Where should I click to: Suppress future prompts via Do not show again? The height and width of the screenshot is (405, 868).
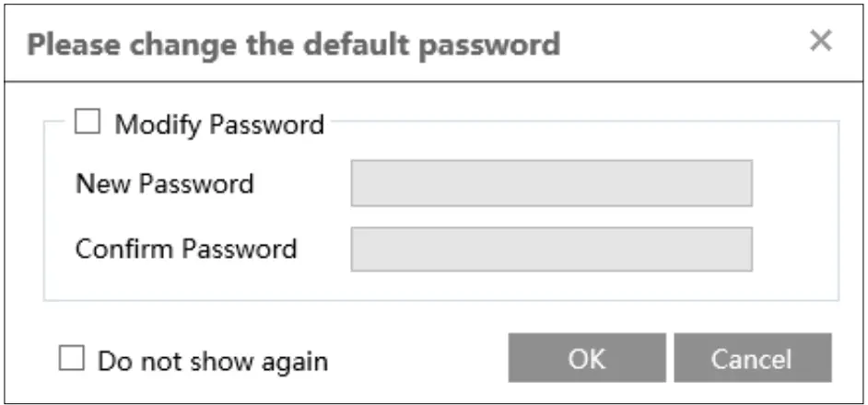point(71,359)
